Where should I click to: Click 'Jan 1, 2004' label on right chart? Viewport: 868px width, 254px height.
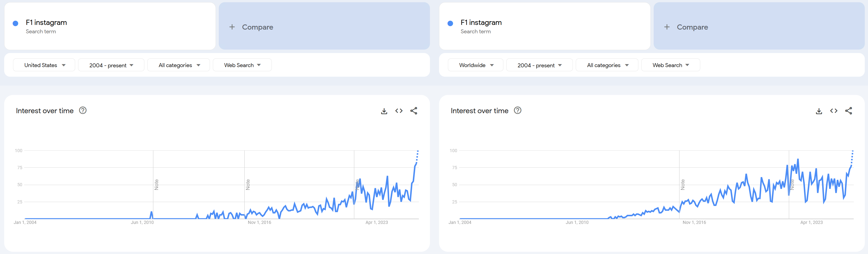pyautogui.click(x=460, y=222)
